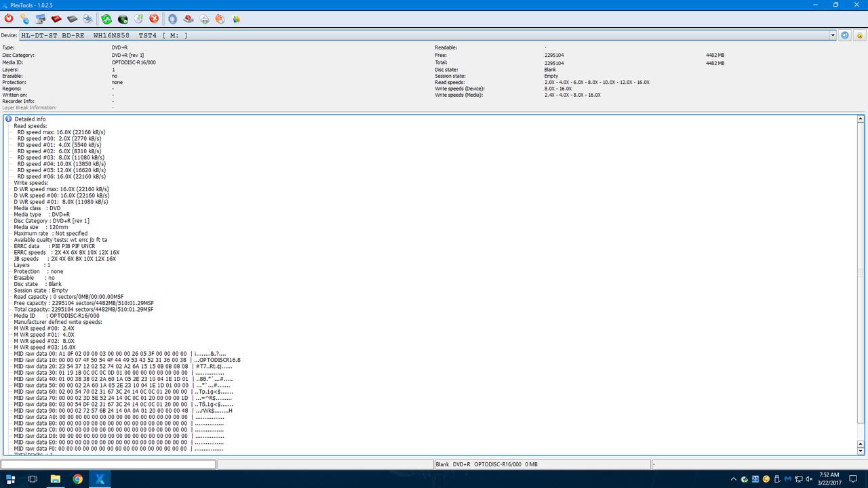This screenshot has height=488, width=868.
Task: Click the monitor screen toolbar icon
Action: click(41, 19)
